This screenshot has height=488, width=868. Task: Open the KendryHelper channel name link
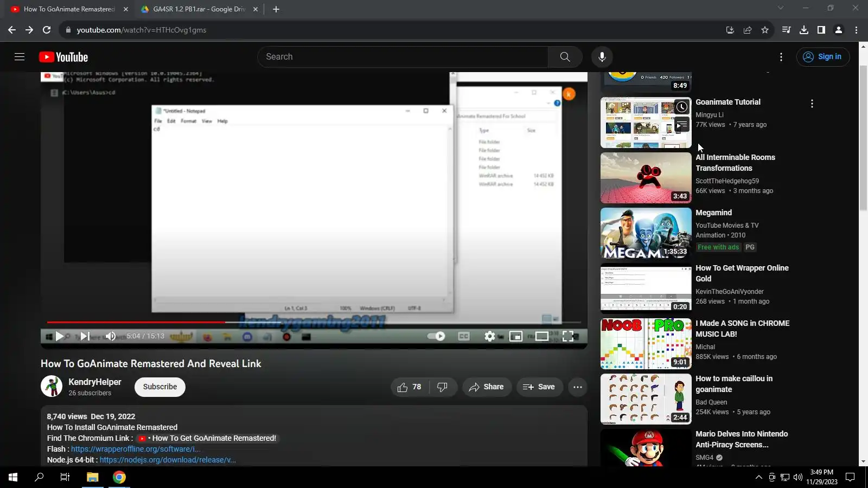pyautogui.click(x=95, y=382)
